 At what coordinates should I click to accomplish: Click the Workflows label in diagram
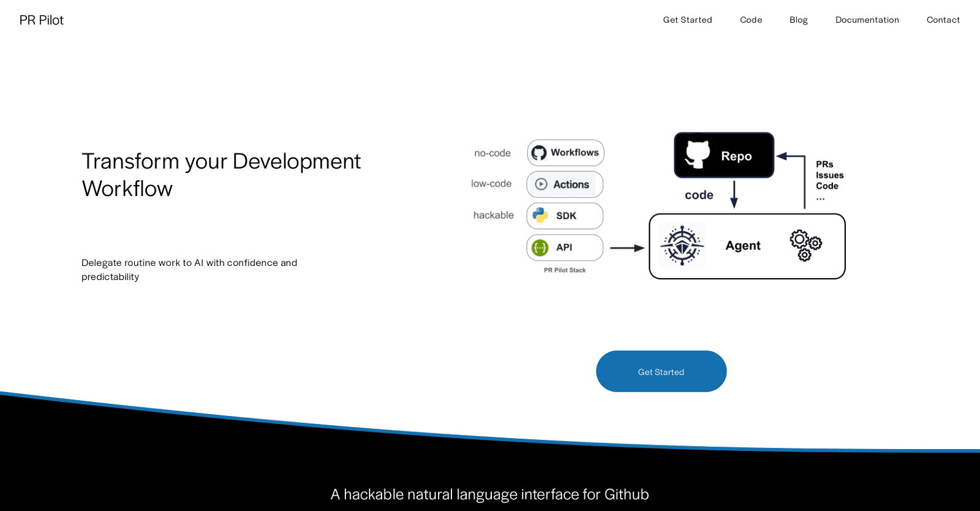(575, 153)
